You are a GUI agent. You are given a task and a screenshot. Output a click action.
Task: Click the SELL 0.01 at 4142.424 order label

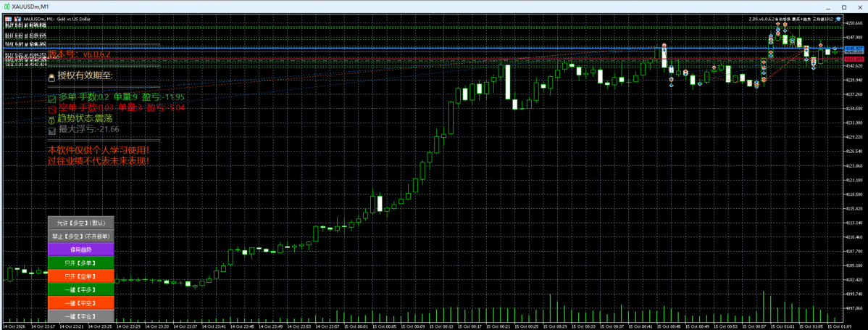[25, 65]
